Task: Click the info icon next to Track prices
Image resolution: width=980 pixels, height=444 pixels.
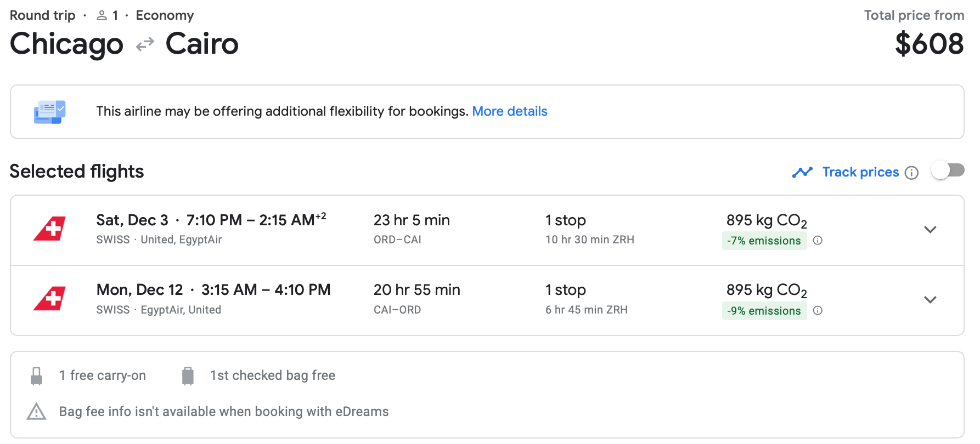Action: pyautogui.click(x=911, y=173)
